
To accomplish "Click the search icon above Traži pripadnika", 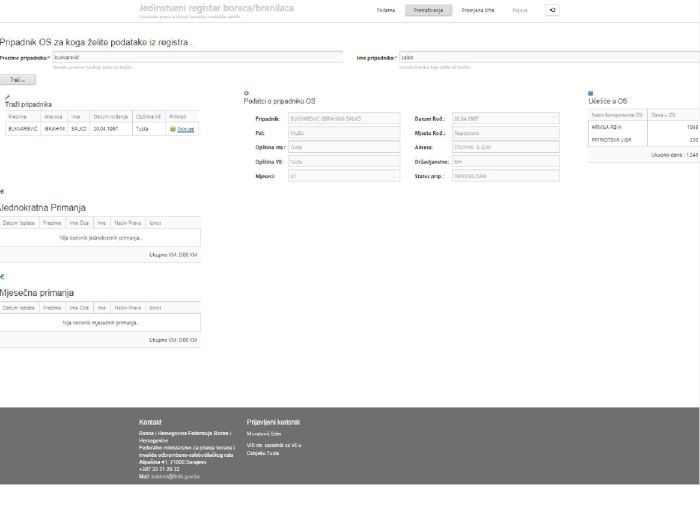I will tap(7, 97).
